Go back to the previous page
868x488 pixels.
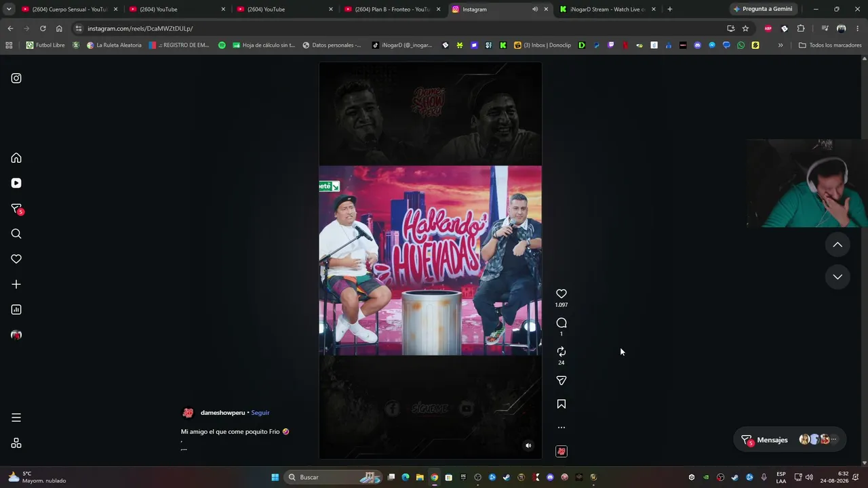pyautogui.click(x=10, y=28)
